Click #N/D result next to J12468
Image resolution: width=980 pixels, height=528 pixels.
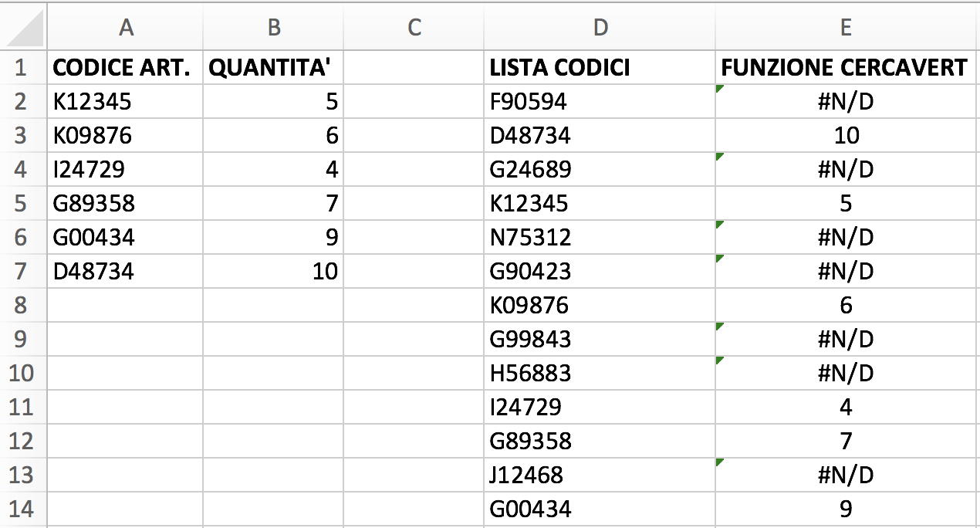pos(847,476)
